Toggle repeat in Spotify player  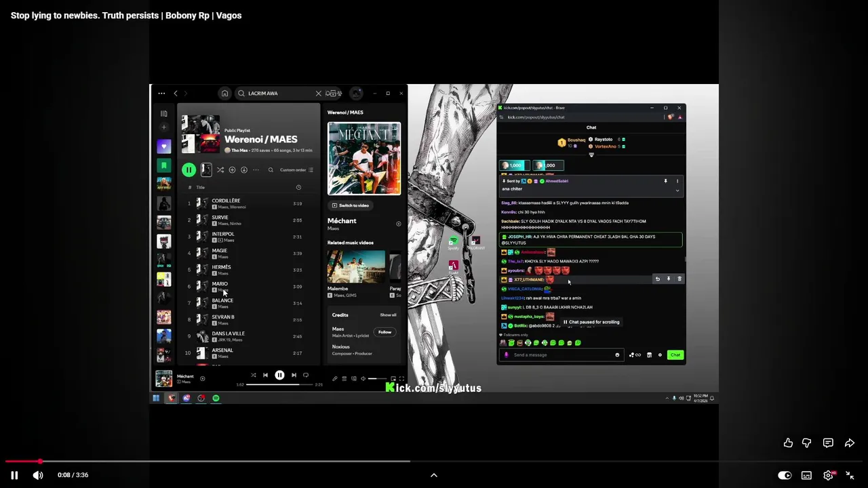click(x=306, y=375)
